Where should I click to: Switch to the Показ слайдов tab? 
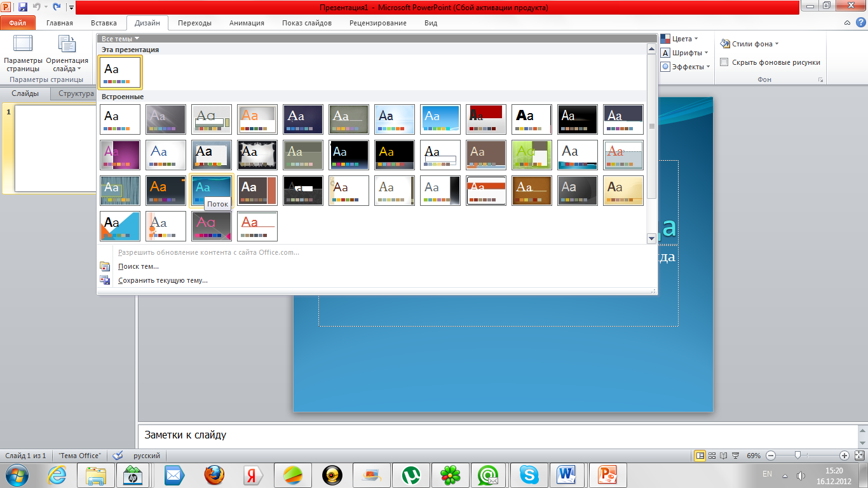pyautogui.click(x=307, y=23)
